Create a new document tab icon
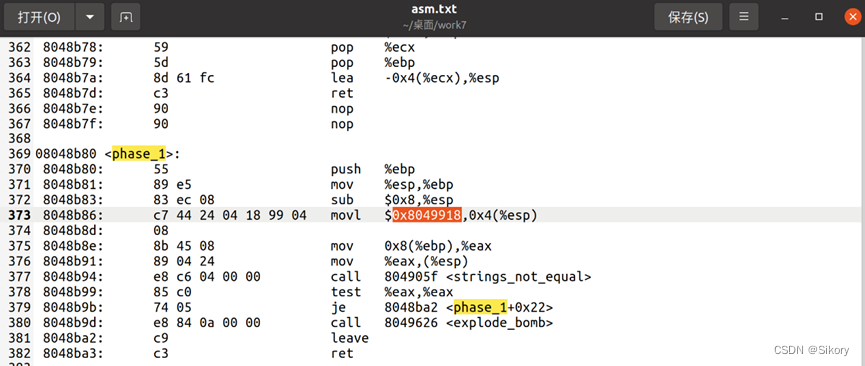Image resolution: width=865 pixels, height=366 pixels. pyautogui.click(x=126, y=17)
